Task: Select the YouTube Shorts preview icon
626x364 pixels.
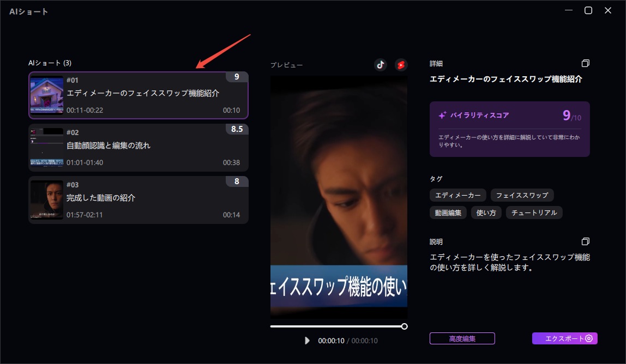Action: pyautogui.click(x=401, y=65)
